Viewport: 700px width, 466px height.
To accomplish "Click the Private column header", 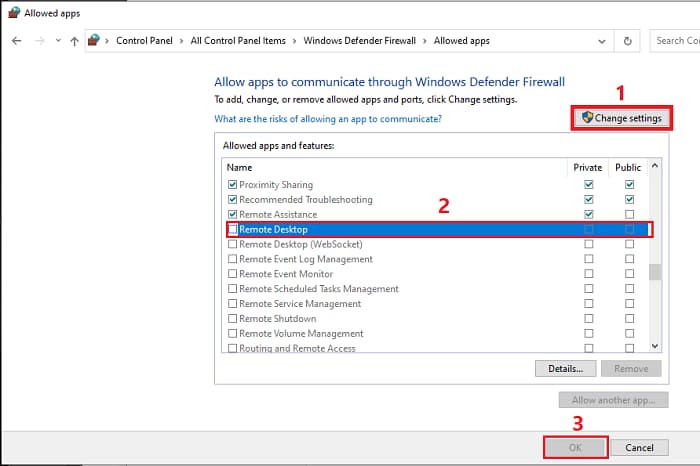I will (588, 167).
